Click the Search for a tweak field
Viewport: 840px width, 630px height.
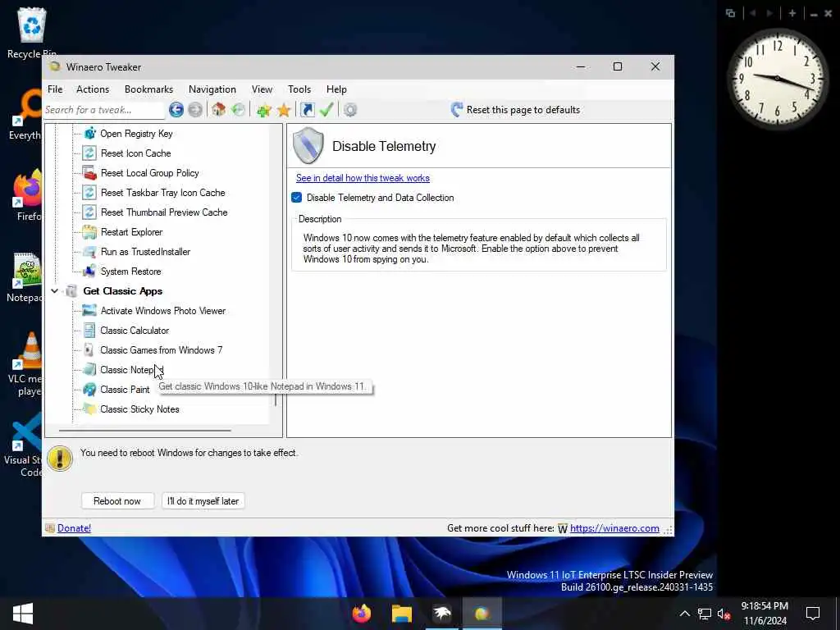103,110
